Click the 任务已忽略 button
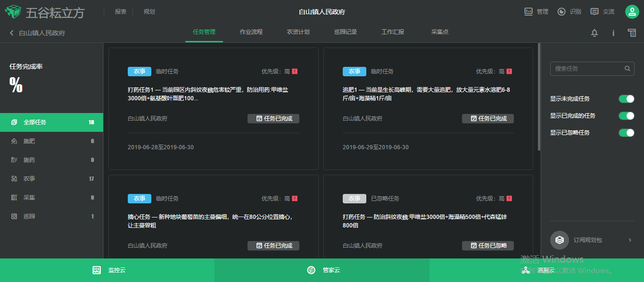644x282 pixels. [x=488, y=246]
